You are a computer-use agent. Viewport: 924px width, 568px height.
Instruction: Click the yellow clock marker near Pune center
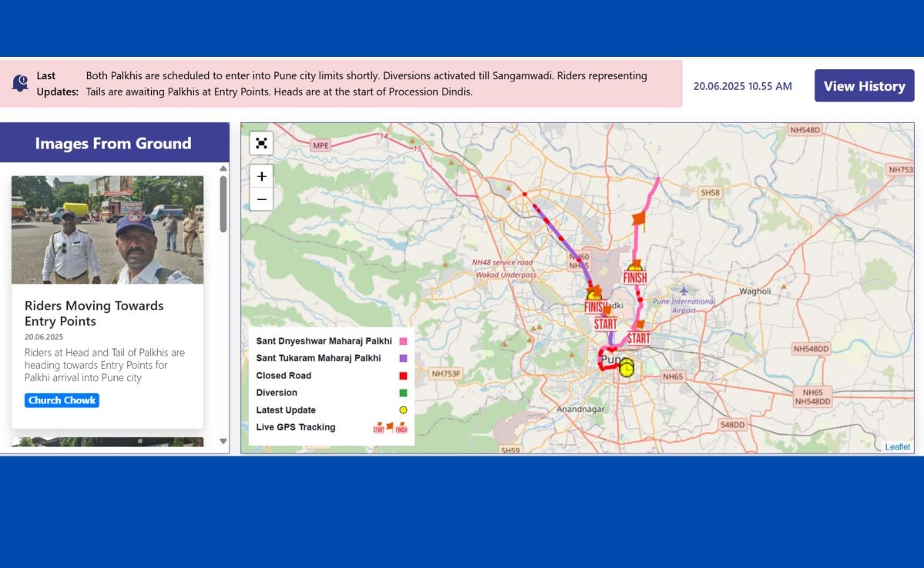(627, 368)
